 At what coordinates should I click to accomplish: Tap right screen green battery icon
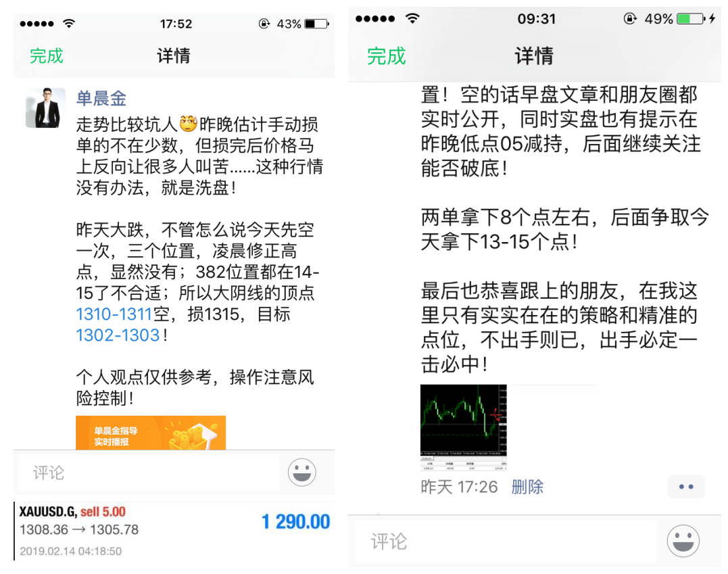click(x=691, y=18)
